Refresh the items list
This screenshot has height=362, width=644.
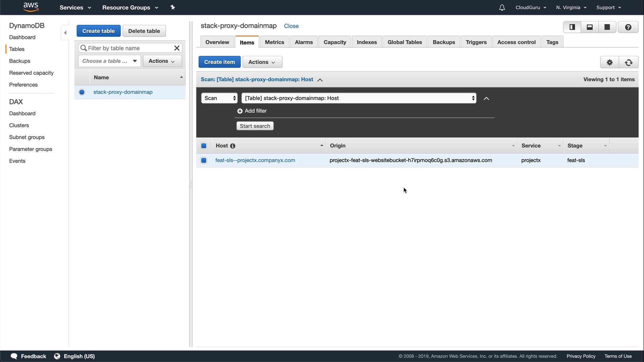629,62
